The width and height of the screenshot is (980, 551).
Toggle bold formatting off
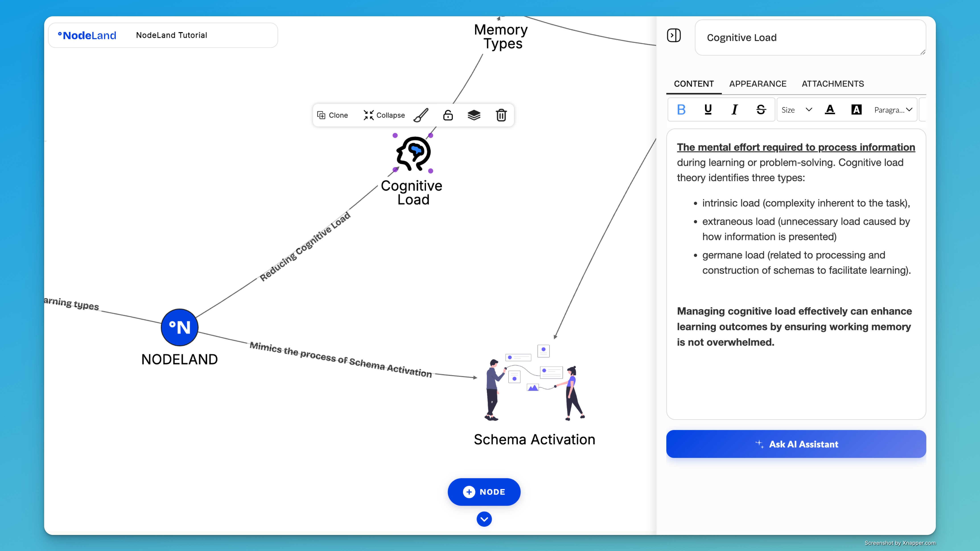click(x=681, y=110)
